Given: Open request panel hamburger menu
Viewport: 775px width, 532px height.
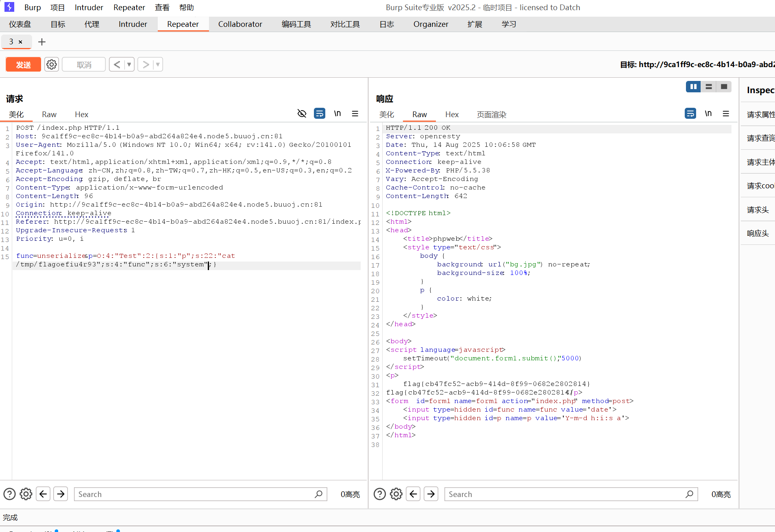Looking at the screenshot, I should click(355, 113).
